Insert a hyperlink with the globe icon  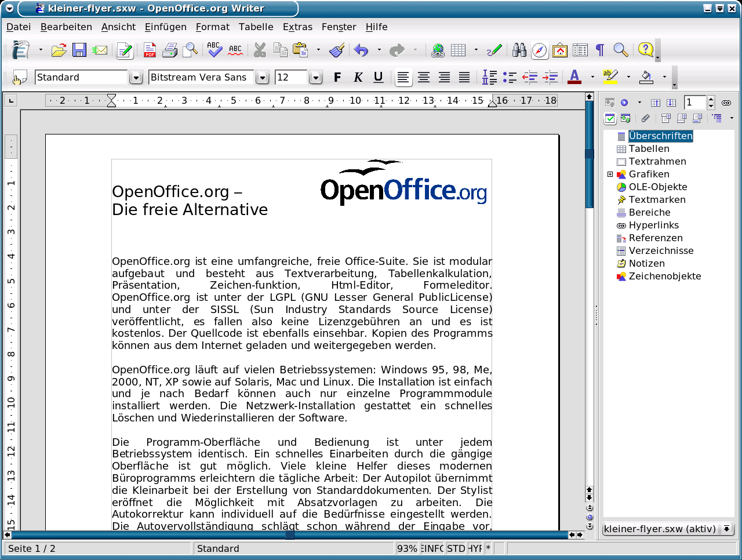(438, 50)
